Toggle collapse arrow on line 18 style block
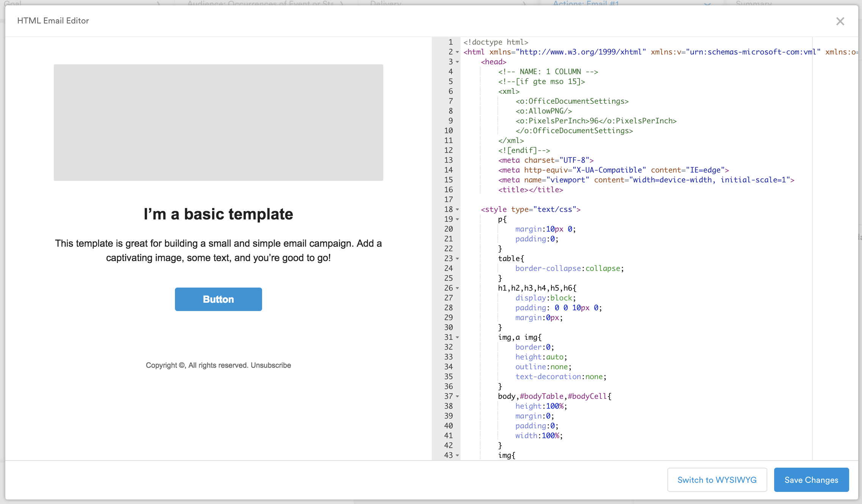The width and height of the screenshot is (862, 504). click(457, 209)
